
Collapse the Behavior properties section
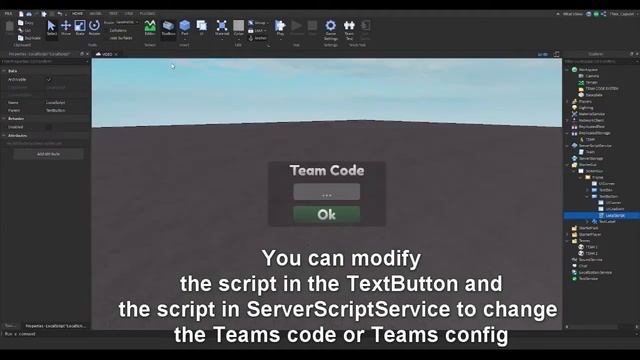4,118
